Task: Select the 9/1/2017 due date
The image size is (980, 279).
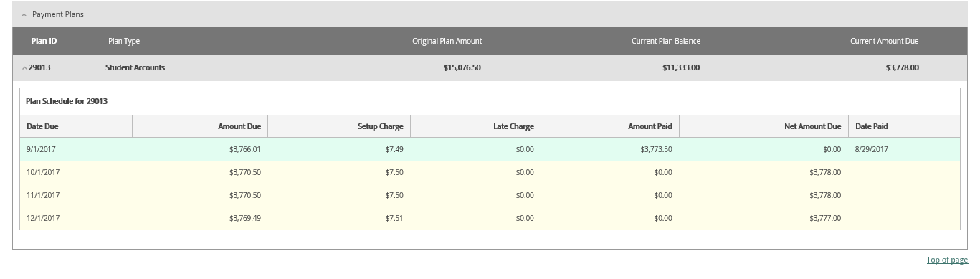Action: (x=41, y=149)
